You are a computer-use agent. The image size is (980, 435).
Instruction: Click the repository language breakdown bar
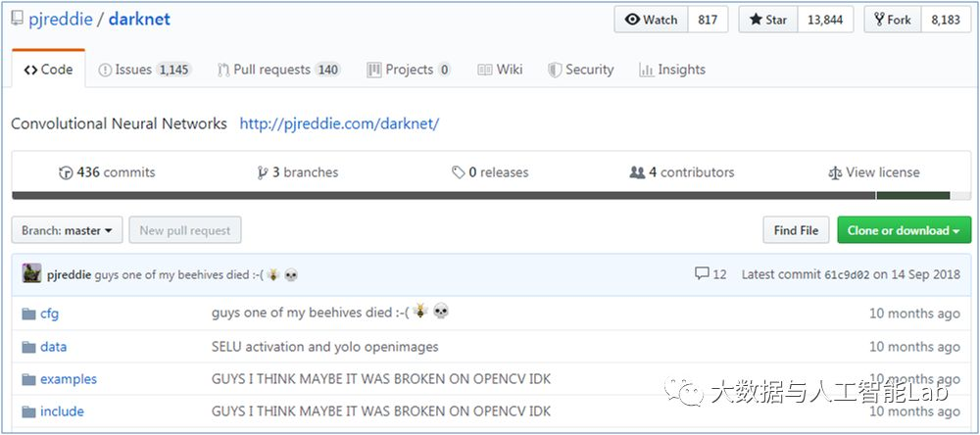[x=490, y=196]
